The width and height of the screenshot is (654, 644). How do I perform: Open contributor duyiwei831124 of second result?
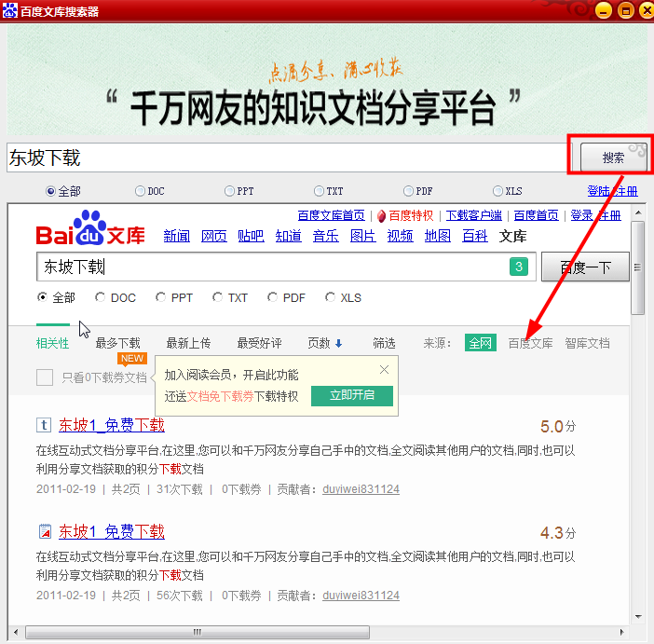[x=361, y=596]
